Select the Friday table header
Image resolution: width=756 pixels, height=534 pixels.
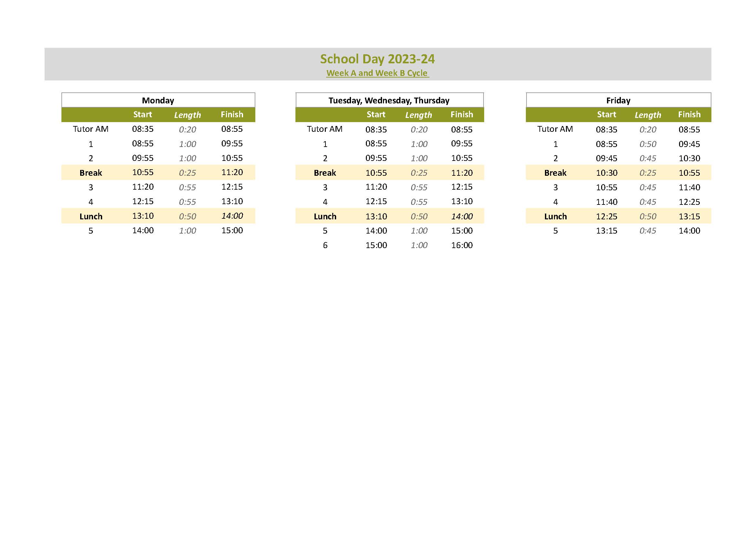(618, 100)
